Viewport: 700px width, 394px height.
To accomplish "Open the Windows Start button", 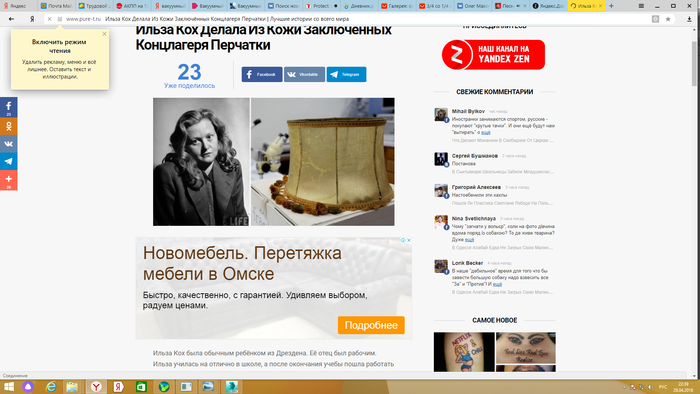I will (x=9, y=387).
